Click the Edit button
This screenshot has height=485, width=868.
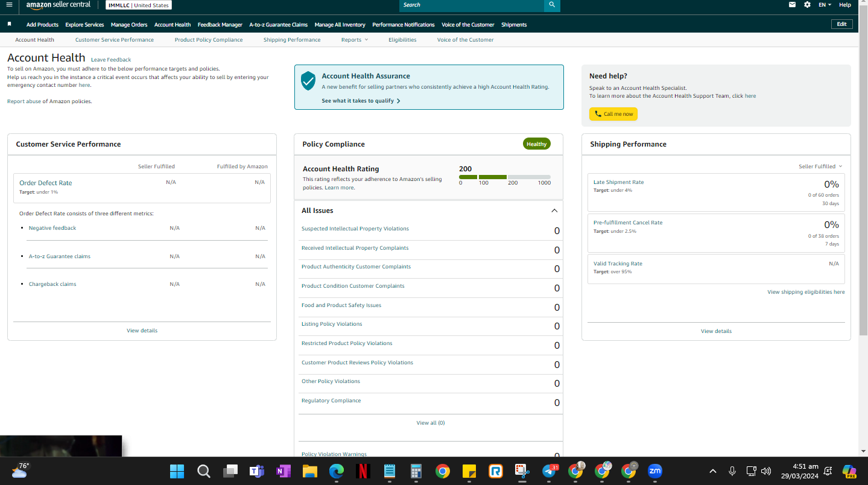click(842, 24)
